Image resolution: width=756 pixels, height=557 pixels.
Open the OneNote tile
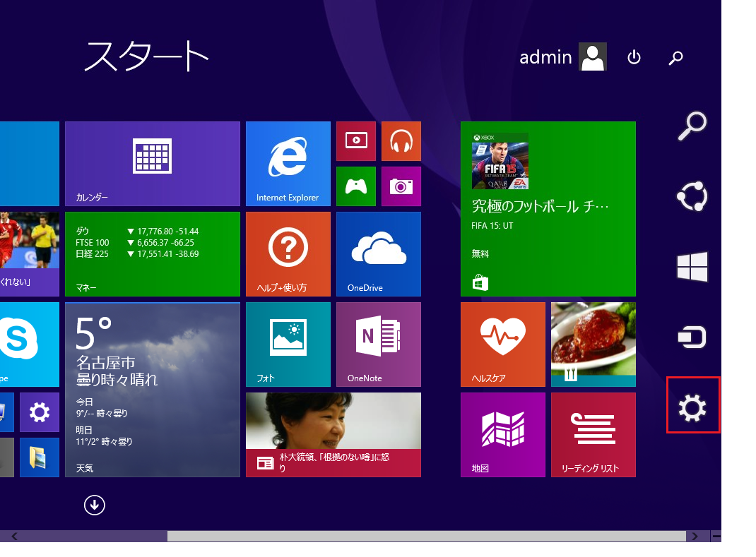378,344
